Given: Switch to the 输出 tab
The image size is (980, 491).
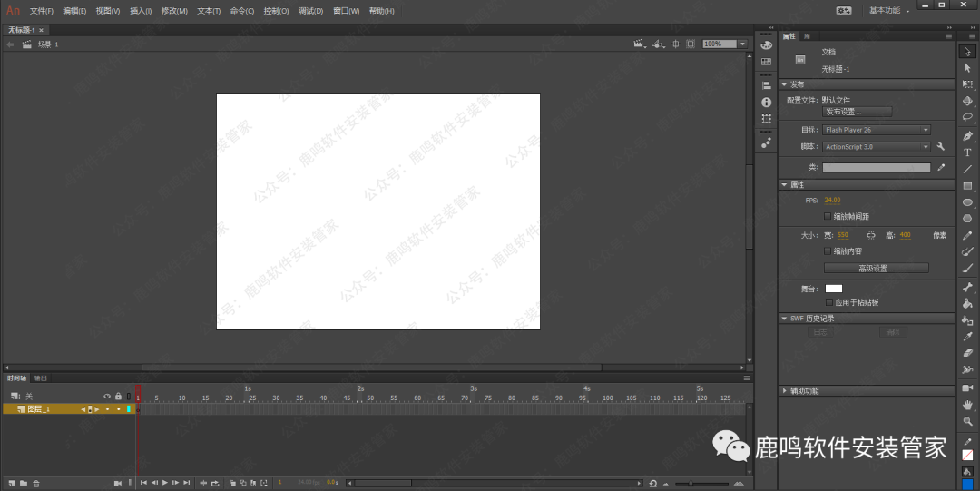Looking at the screenshot, I should point(41,378).
